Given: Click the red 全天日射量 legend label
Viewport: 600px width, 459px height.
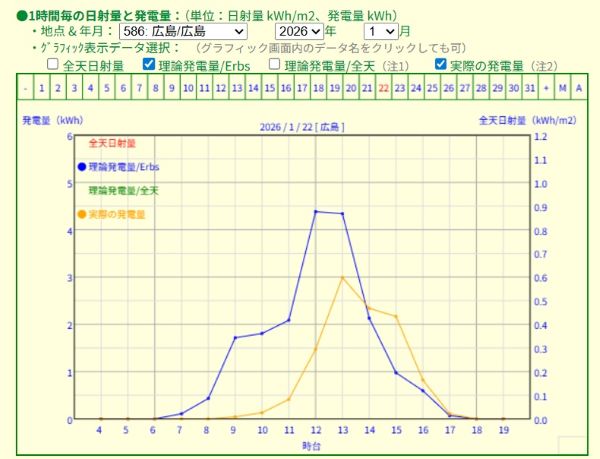Looking at the screenshot, I should pos(112,143).
